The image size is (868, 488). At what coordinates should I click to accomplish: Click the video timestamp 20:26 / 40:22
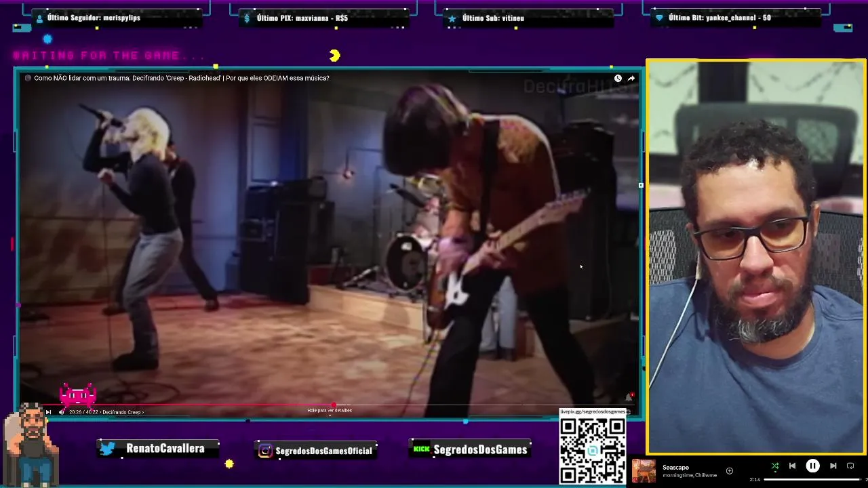pyautogui.click(x=83, y=412)
